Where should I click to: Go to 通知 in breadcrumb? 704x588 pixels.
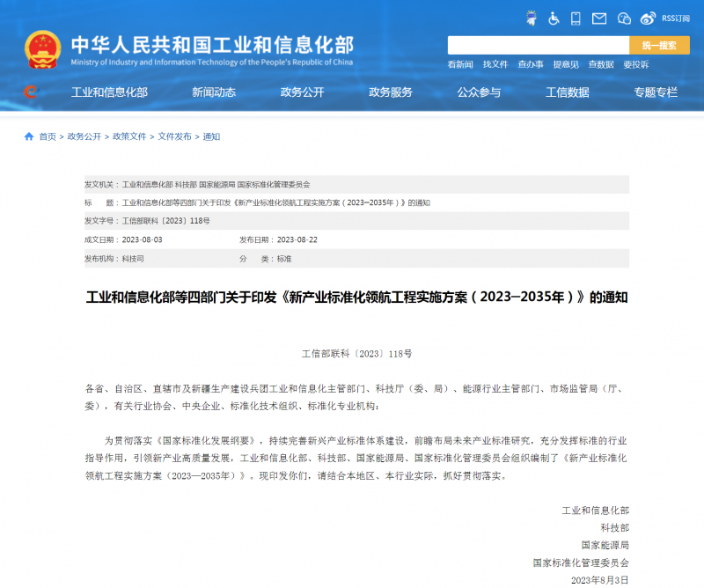pos(211,136)
